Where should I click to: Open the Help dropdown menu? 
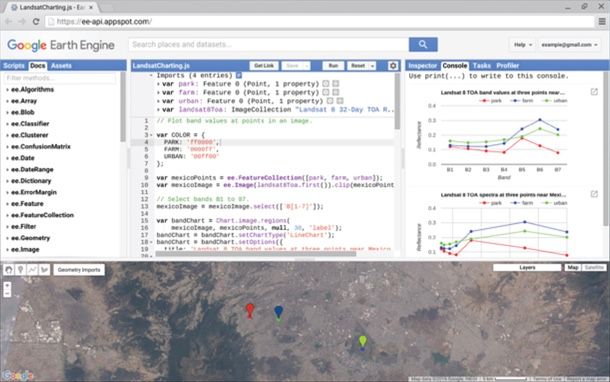(x=522, y=45)
